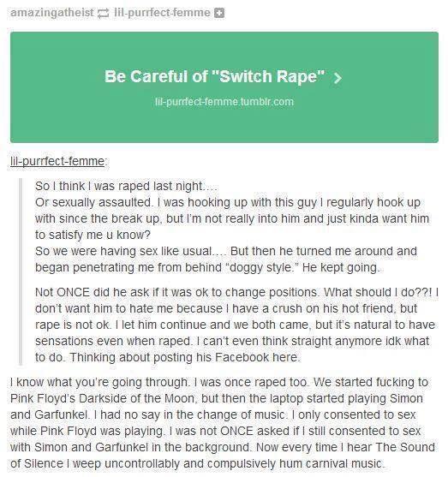The image size is (448, 477).
Task: Open the "Be Careful of" link card title
Action: pos(214,76)
